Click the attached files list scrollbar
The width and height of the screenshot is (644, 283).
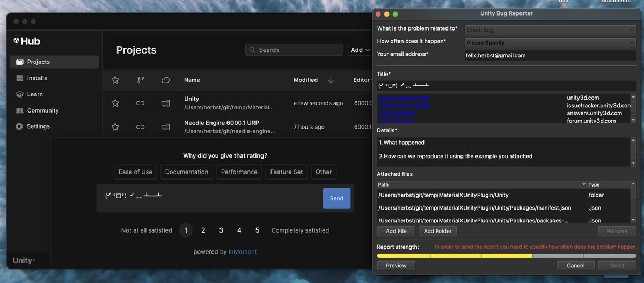tap(633, 202)
